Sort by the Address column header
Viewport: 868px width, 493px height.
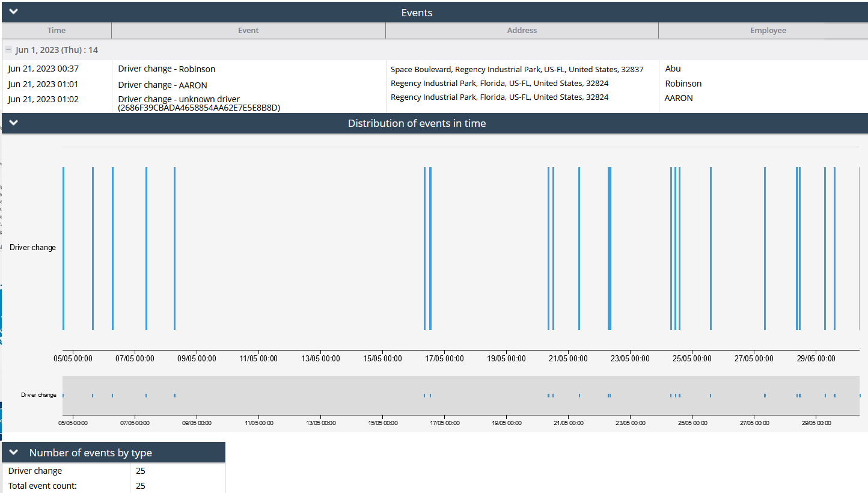tap(522, 31)
